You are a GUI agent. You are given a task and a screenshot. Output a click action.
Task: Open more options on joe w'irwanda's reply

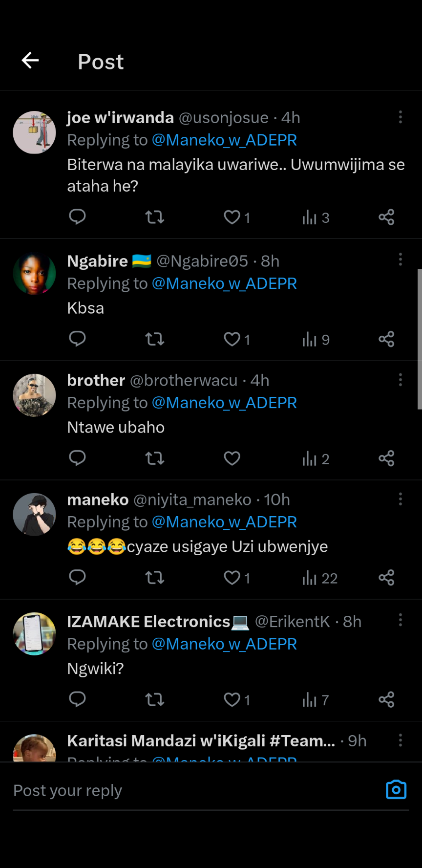[x=401, y=117]
